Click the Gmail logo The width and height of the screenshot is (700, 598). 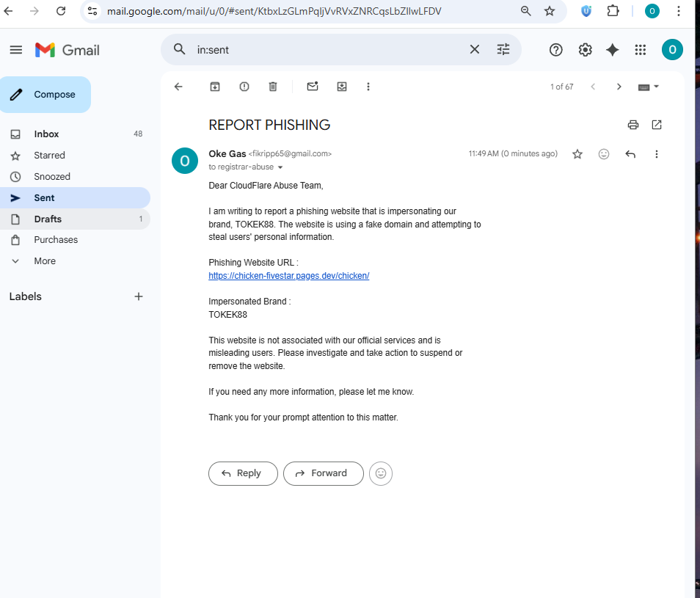(68, 50)
